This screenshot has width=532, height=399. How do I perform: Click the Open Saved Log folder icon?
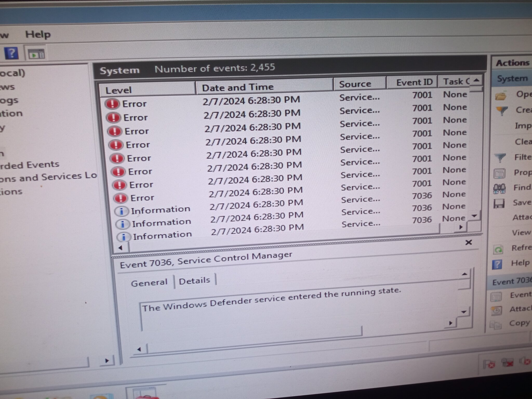click(x=501, y=96)
